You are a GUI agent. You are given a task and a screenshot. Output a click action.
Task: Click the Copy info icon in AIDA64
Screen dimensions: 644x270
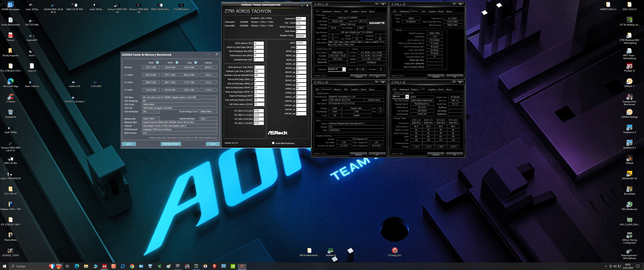195,63
